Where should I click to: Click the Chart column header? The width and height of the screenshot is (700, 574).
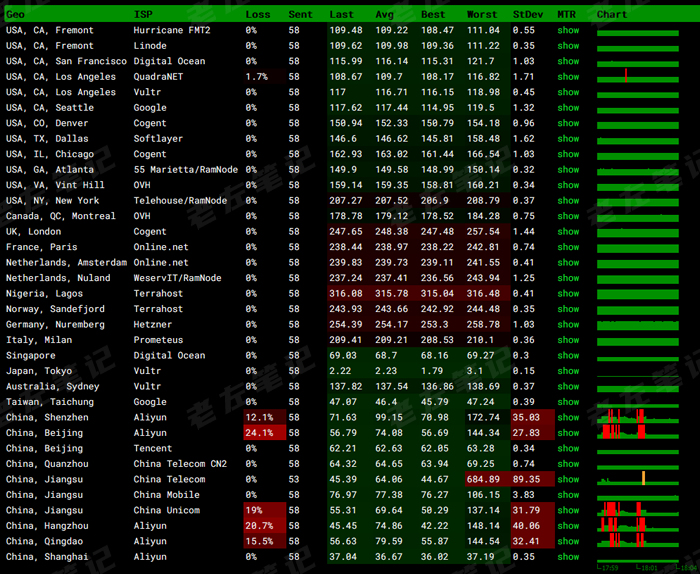pos(612,14)
